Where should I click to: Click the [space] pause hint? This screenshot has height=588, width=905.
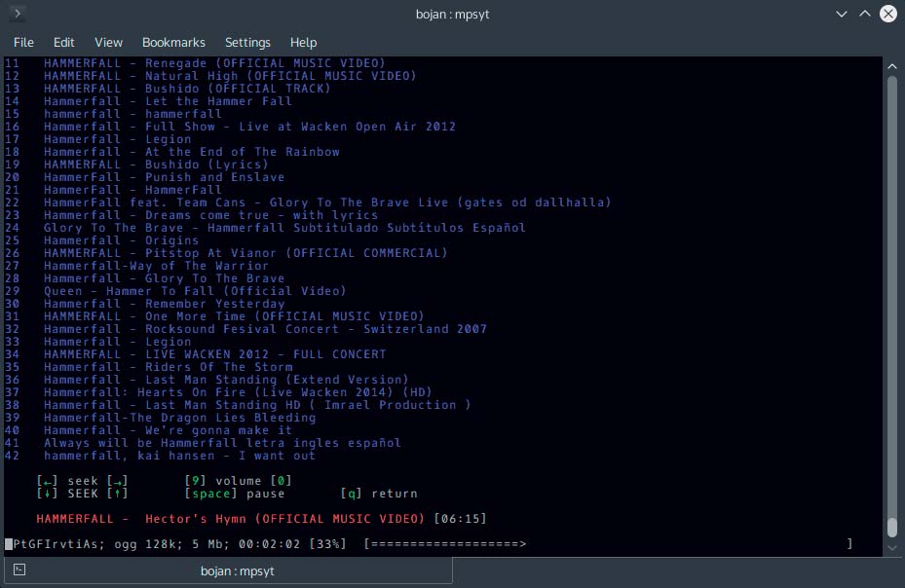235,494
